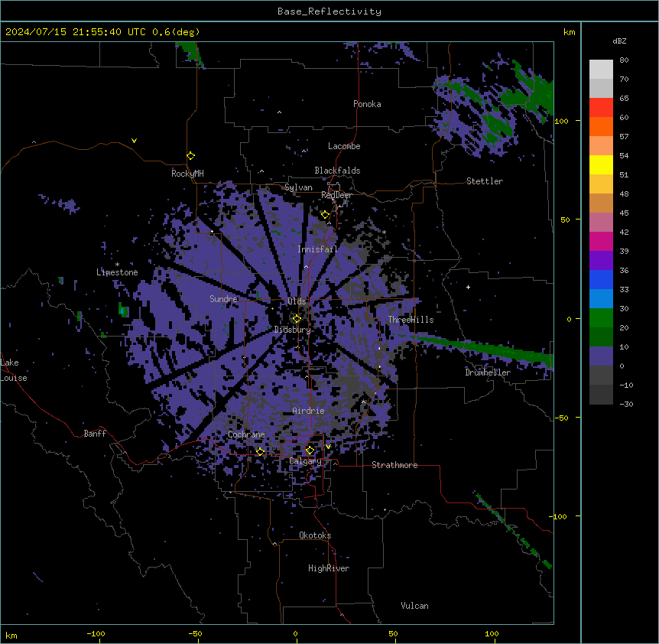Image resolution: width=659 pixels, height=644 pixels.
Task: Click the 0.6(deg) elevation angle text
Action: pos(176,32)
